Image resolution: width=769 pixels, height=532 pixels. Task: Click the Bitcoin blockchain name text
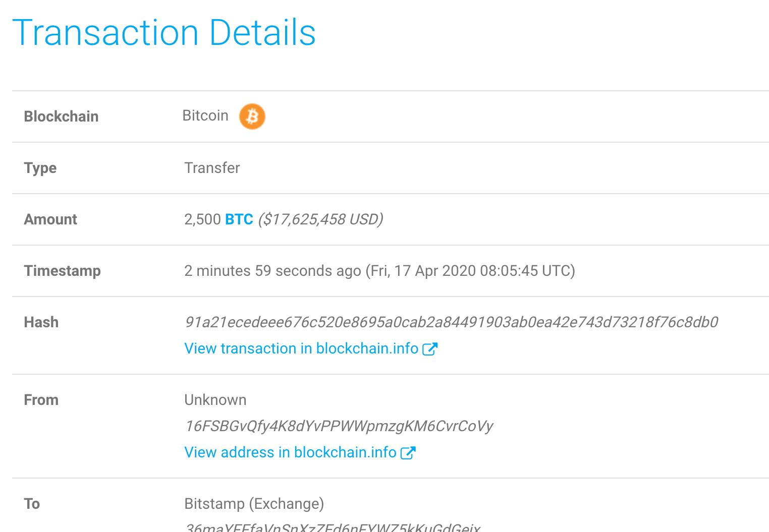(205, 115)
